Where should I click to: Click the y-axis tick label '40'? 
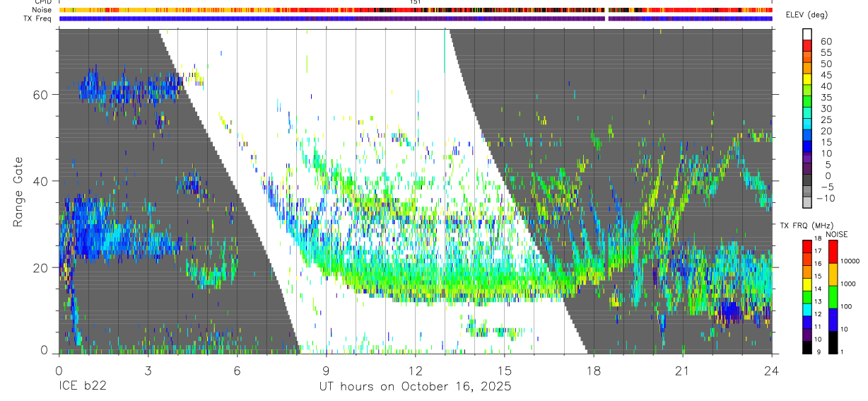coord(42,181)
